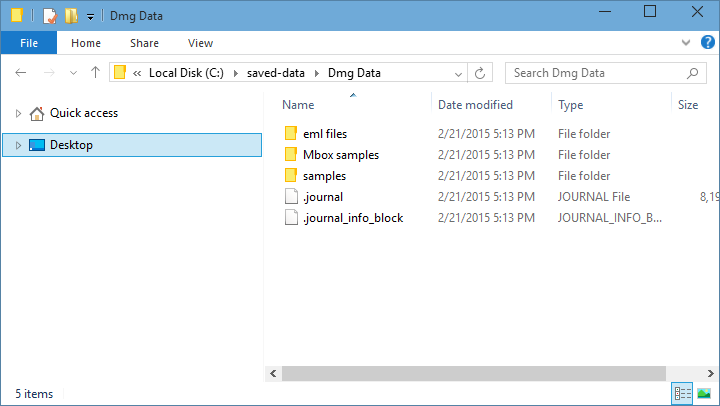720x406 pixels.
Task: Click the Mbox samples folder icon
Action: [x=291, y=154]
